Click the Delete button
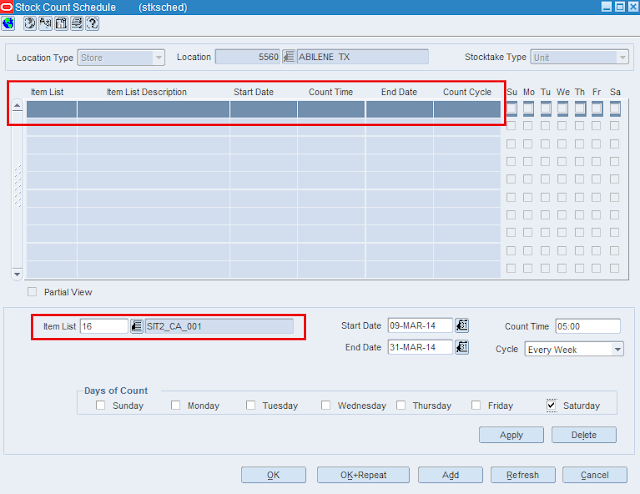The image size is (640, 494). pyautogui.click(x=584, y=435)
